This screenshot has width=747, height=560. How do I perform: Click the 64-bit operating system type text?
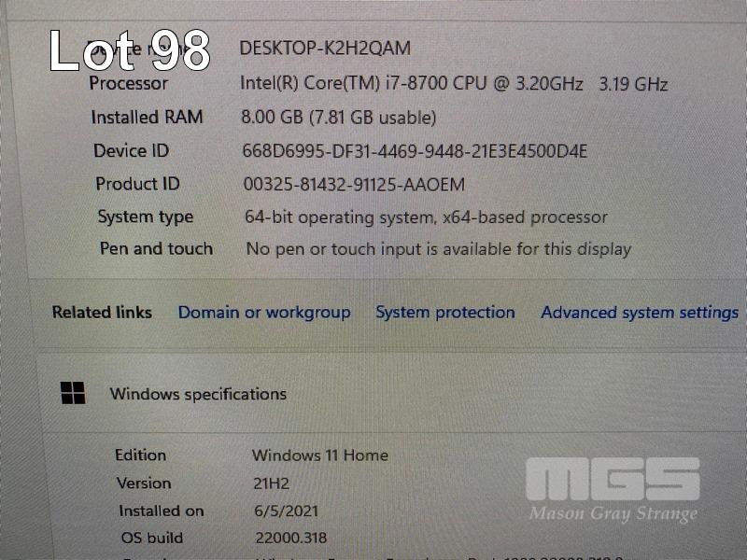pos(426,217)
